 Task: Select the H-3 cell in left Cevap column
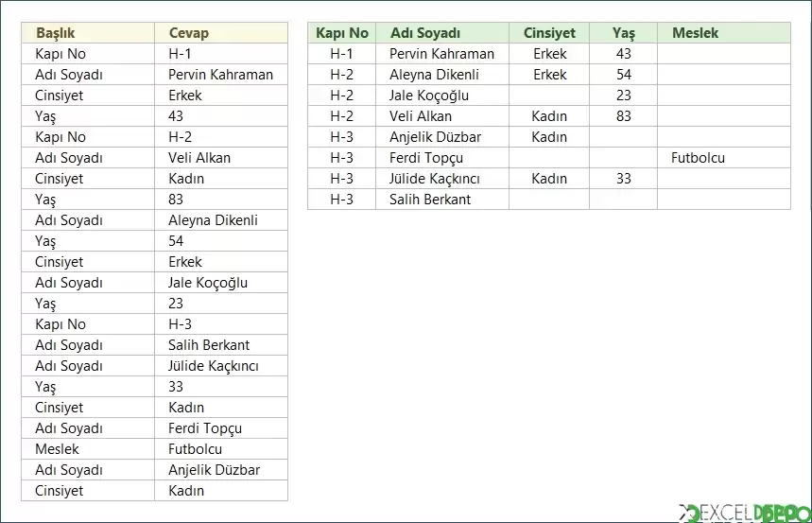[221, 324]
